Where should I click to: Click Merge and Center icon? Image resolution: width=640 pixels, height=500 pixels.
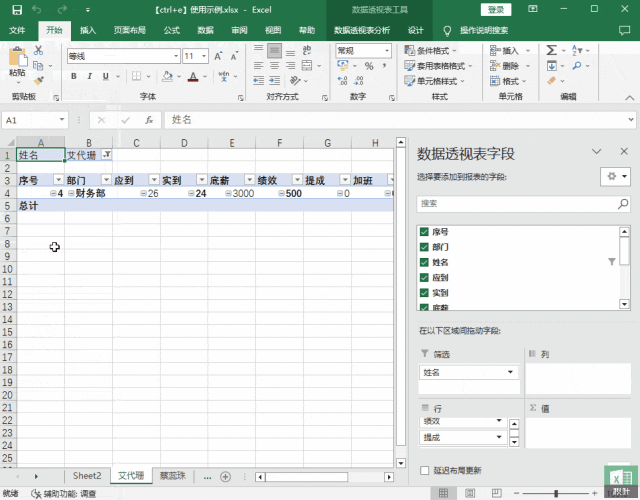coord(307,66)
